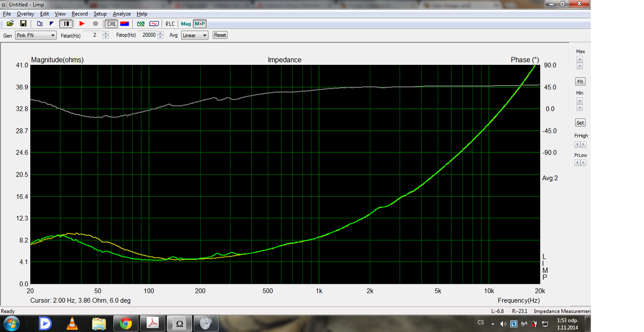Screen dimensions: 644x332
Task: Toggle the CAL calibration button
Action: [111, 24]
